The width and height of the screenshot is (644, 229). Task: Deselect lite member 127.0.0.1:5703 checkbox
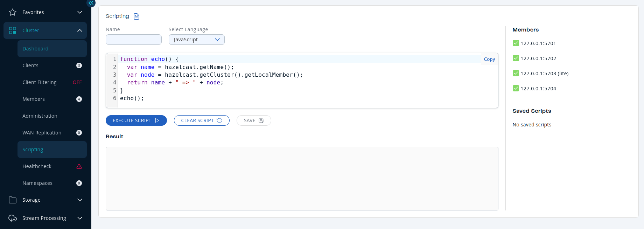[516, 73]
